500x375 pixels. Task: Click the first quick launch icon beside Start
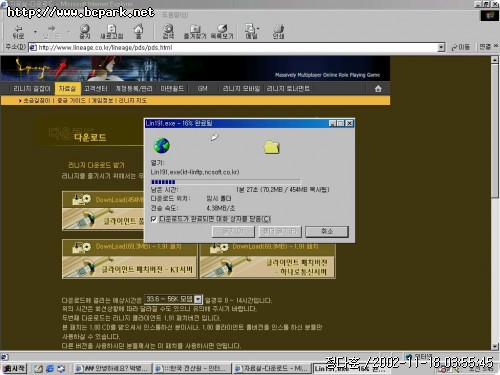click(x=38, y=368)
